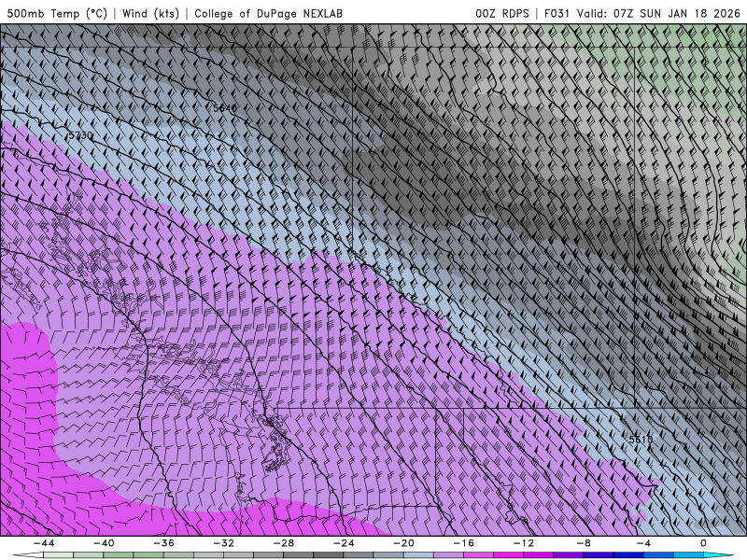The height and width of the screenshot is (560, 747).
Task: Click the 0 colorbar tick label
Action: pyautogui.click(x=704, y=543)
